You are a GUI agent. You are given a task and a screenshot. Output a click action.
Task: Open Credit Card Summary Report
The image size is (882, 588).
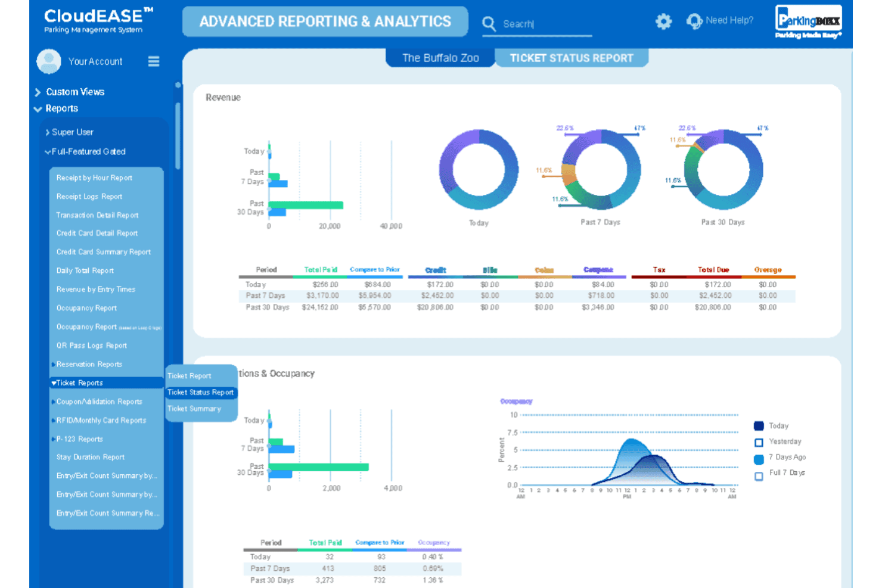click(x=104, y=252)
